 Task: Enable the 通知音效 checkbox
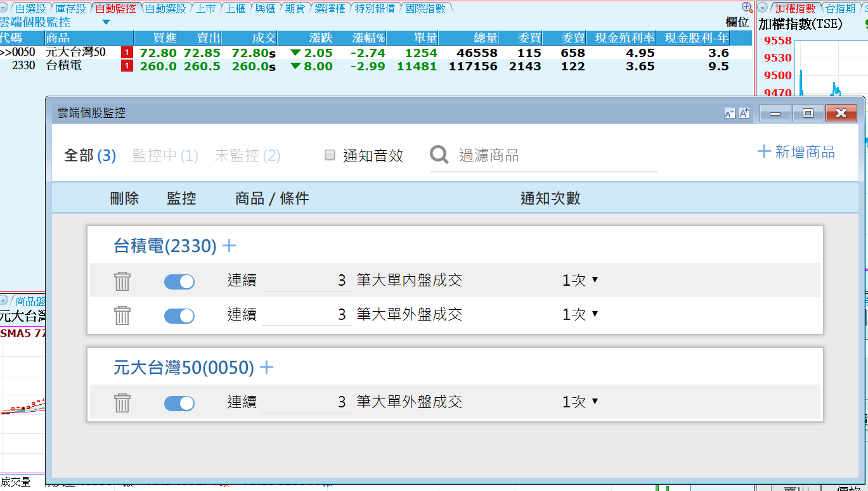point(330,155)
